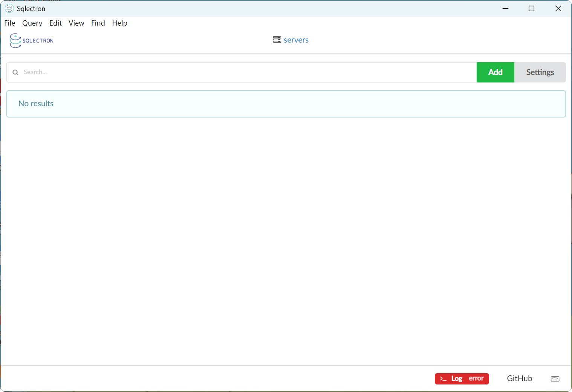Close the Sqlectron window
The image size is (572, 392).
pyautogui.click(x=558, y=8)
